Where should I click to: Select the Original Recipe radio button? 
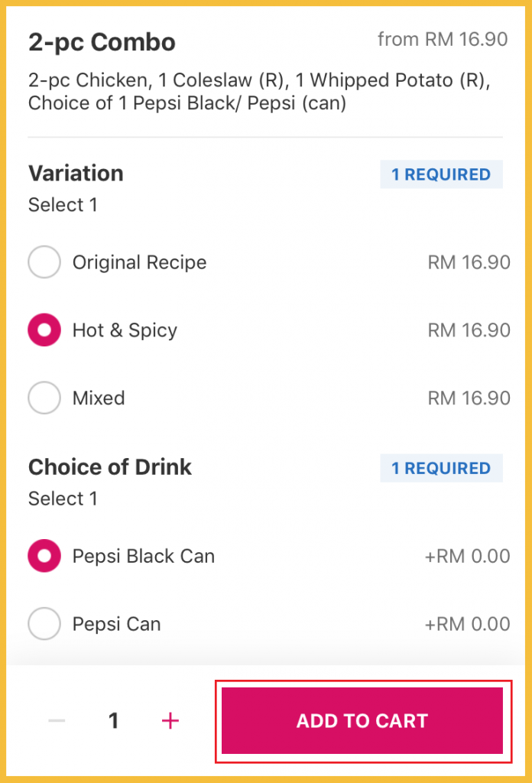pos(44,263)
